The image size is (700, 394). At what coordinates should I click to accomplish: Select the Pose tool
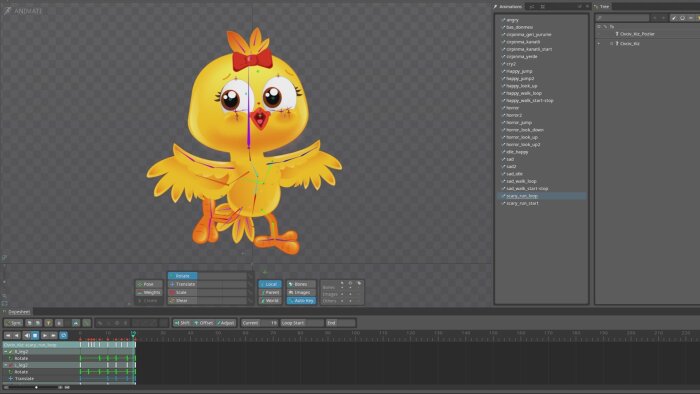click(x=149, y=284)
